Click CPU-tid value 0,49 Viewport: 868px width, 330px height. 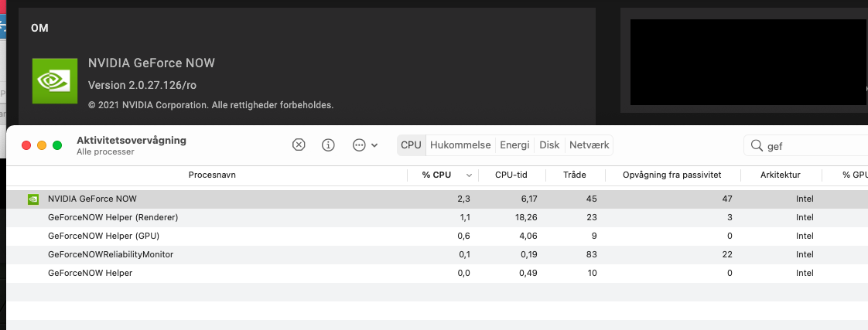click(528, 273)
